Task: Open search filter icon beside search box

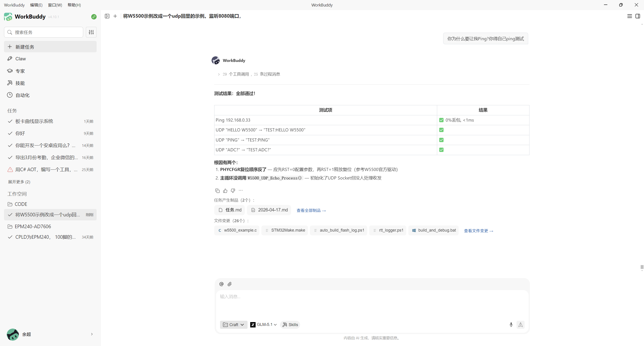Action: click(91, 32)
